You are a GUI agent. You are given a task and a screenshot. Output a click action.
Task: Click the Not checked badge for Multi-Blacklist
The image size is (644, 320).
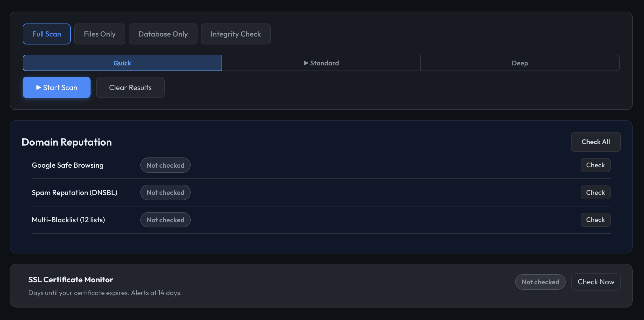click(x=165, y=219)
